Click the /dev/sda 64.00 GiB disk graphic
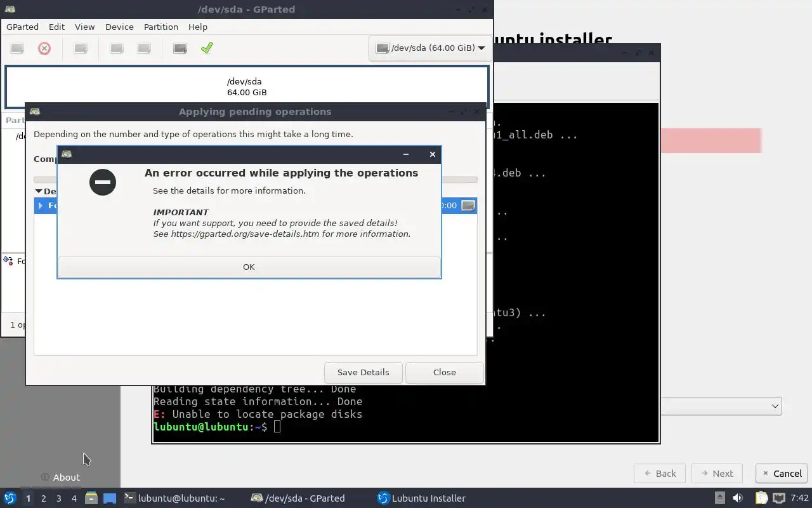 [x=247, y=87]
